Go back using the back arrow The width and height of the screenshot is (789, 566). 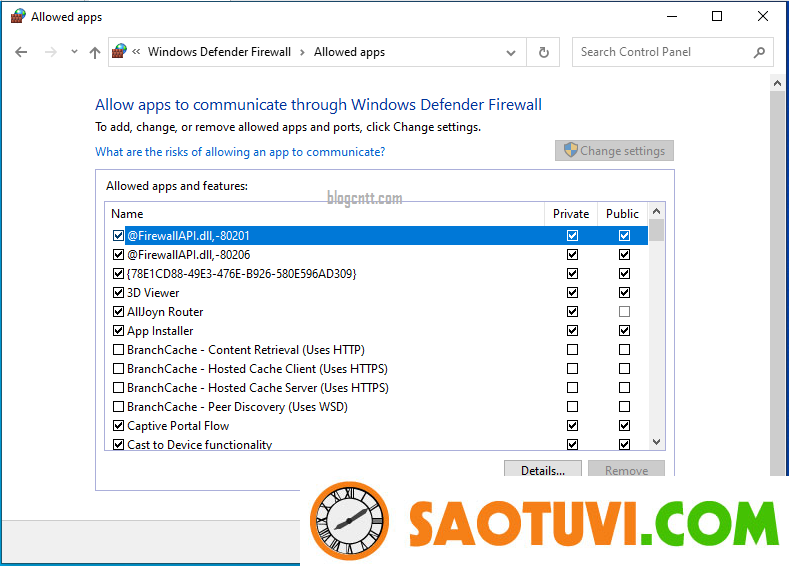point(21,52)
